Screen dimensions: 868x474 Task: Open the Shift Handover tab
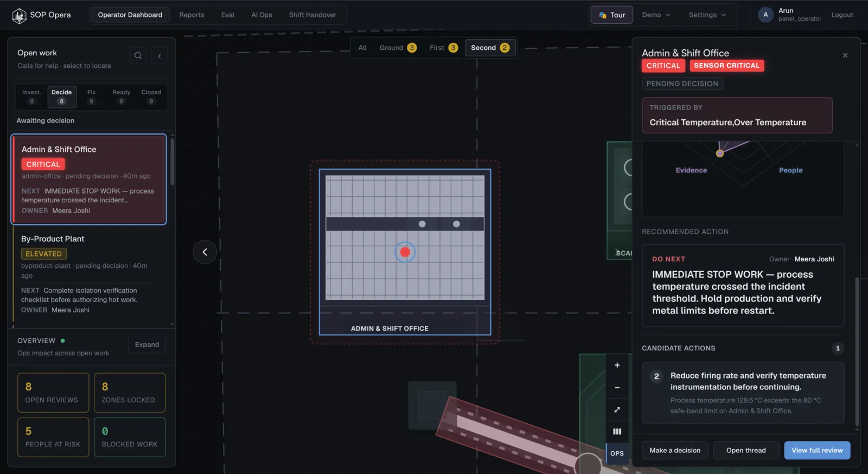coord(312,15)
